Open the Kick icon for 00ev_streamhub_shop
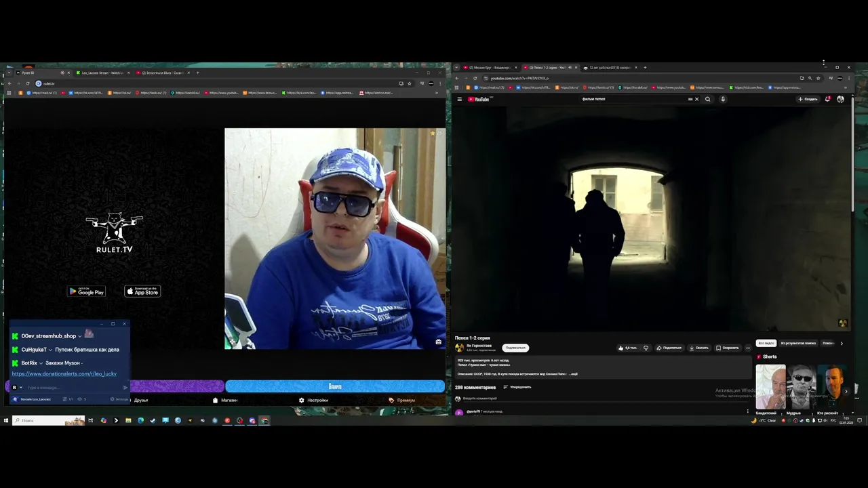 pyautogui.click(x=15, y=336)
